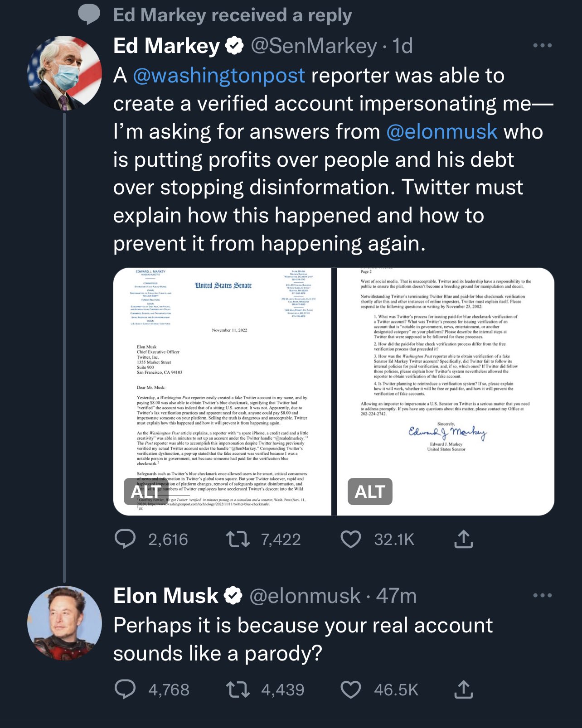Show ALT text for second letter image

pos(369,492)
